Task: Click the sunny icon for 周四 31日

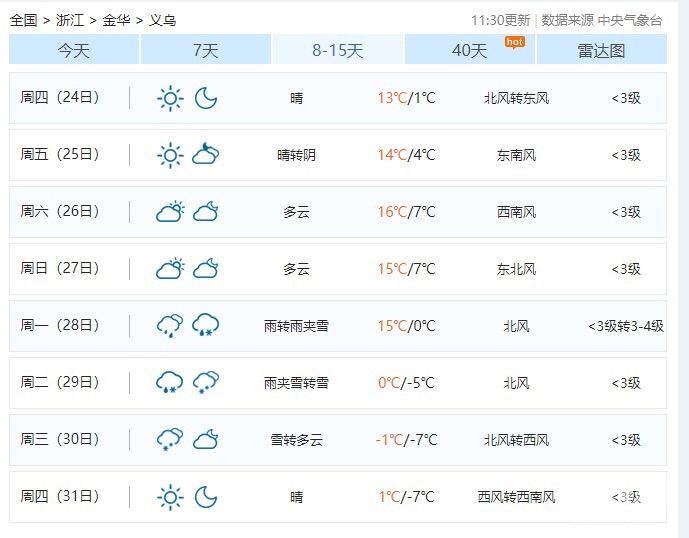Action: (x=171, y=497)
